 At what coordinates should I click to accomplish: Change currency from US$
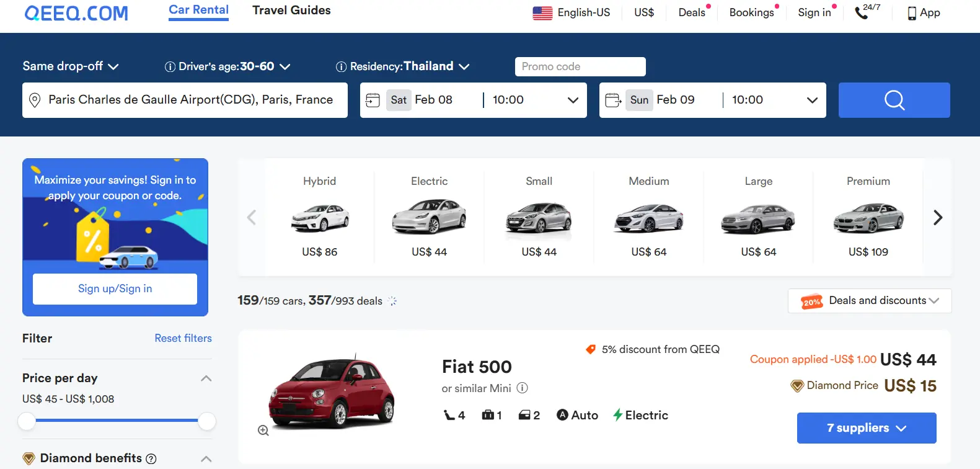point(644,12)
